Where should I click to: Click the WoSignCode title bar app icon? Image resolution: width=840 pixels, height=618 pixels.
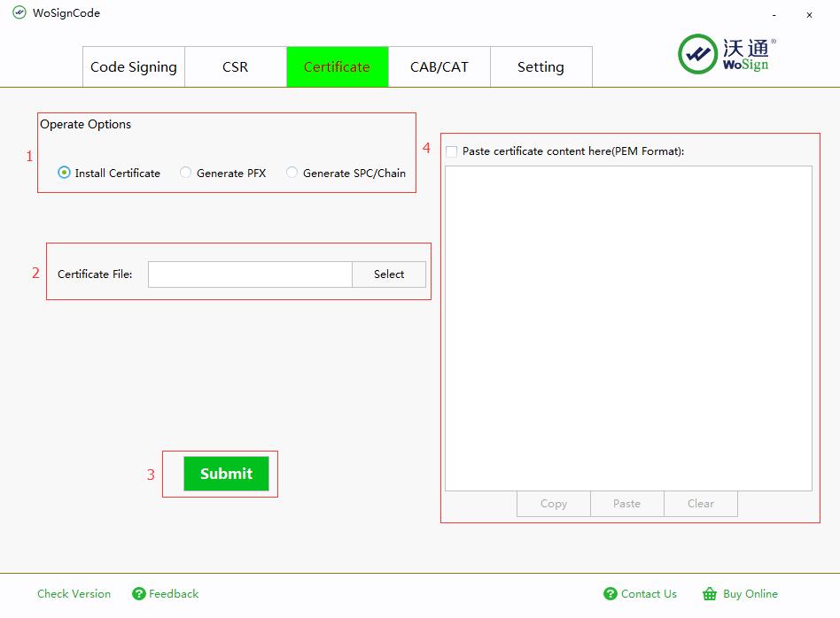point(19,13)
